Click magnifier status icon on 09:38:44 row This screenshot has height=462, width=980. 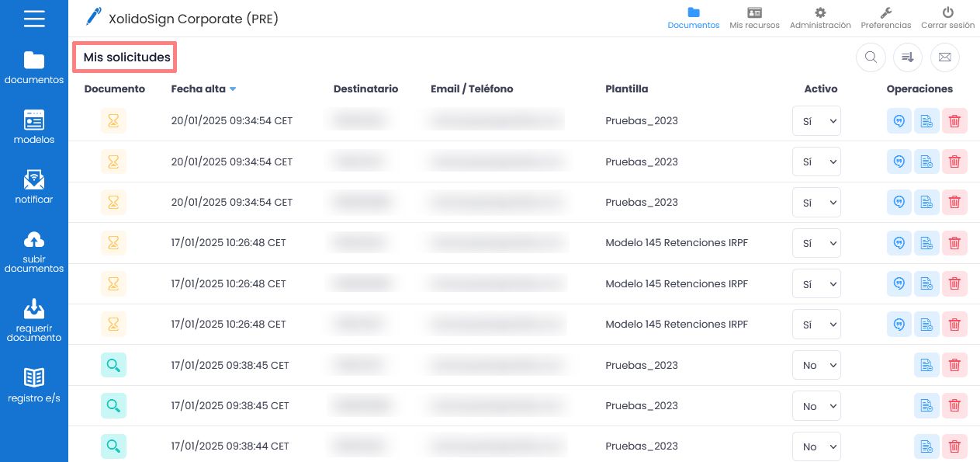point(113,446)
